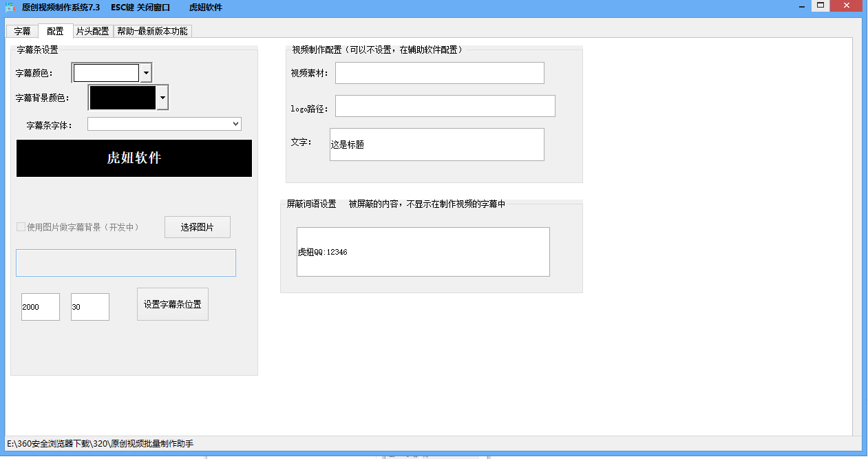Open the 帮助-最新版本功能 tab

(x=152, y=31)
